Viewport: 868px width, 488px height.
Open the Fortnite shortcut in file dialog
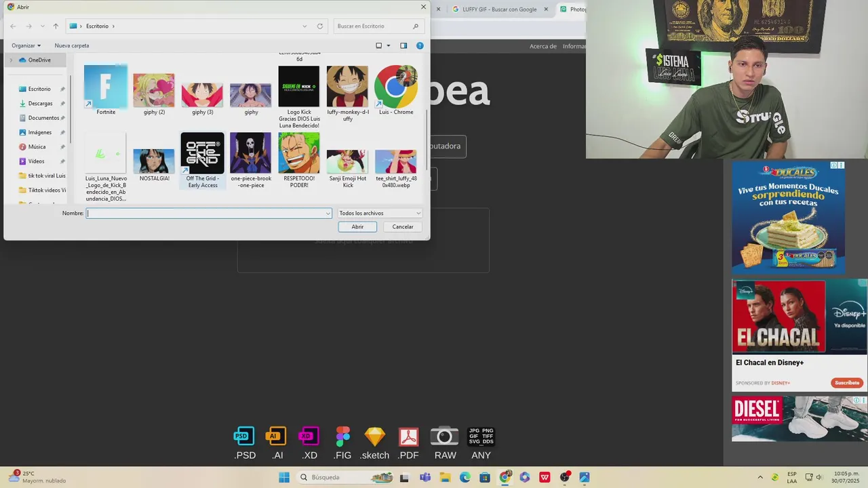[x=106, y=90]
